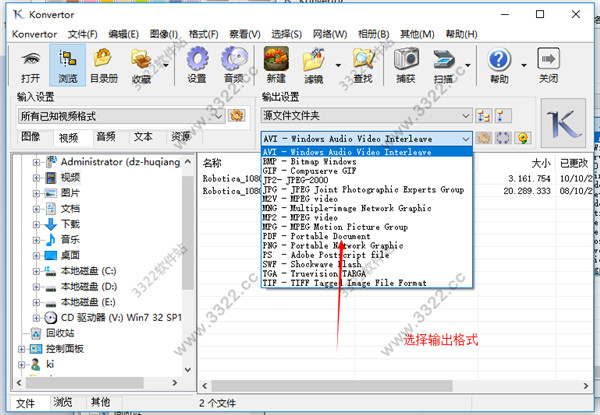Click the 关闭 exit arrow icon

[x=548, y=59]
